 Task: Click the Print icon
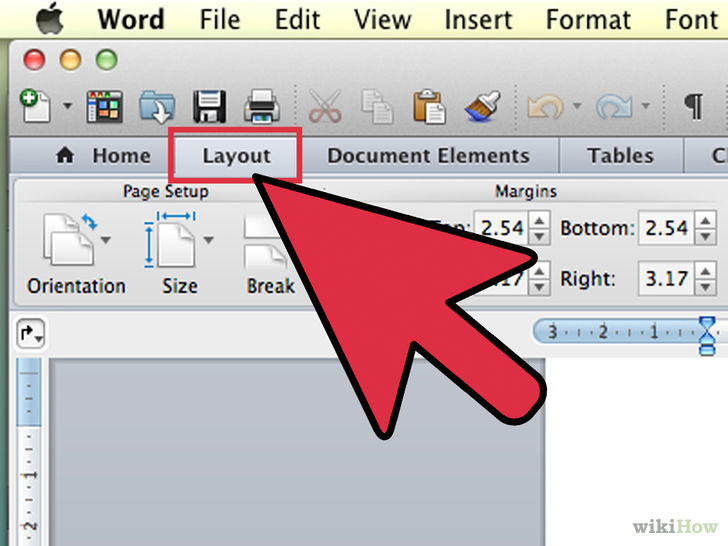click(x=262, y=106)
